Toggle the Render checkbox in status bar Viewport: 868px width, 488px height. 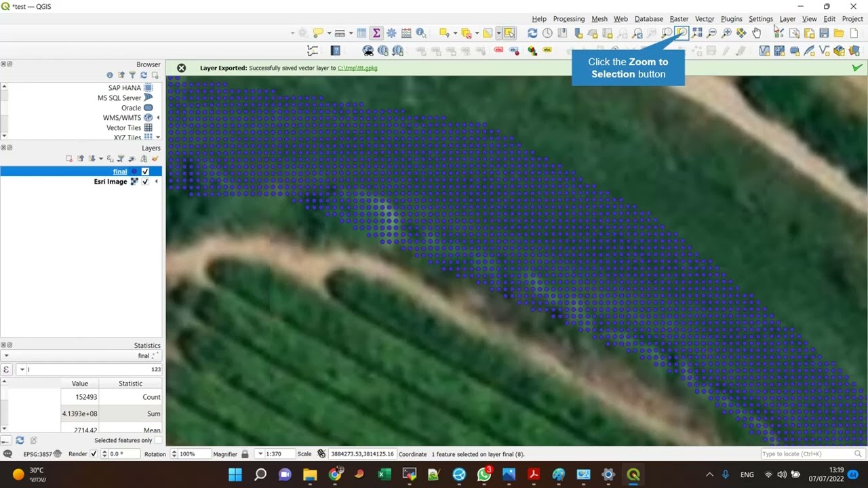94,454
